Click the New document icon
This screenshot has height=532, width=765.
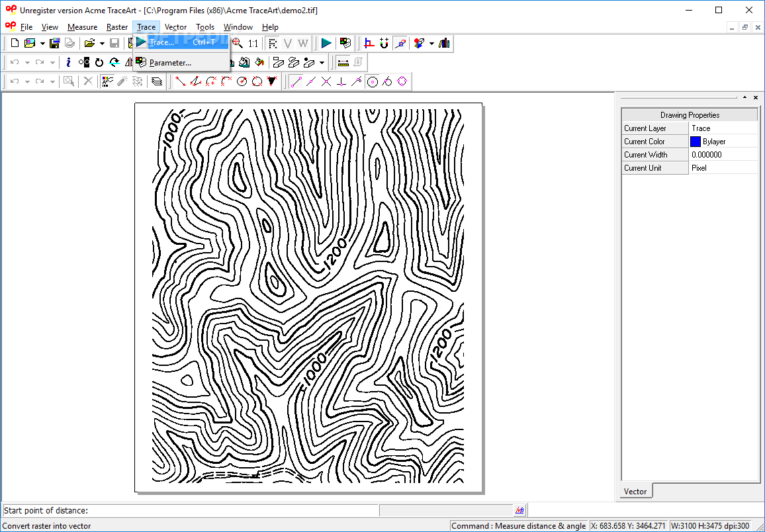(15, 44)
